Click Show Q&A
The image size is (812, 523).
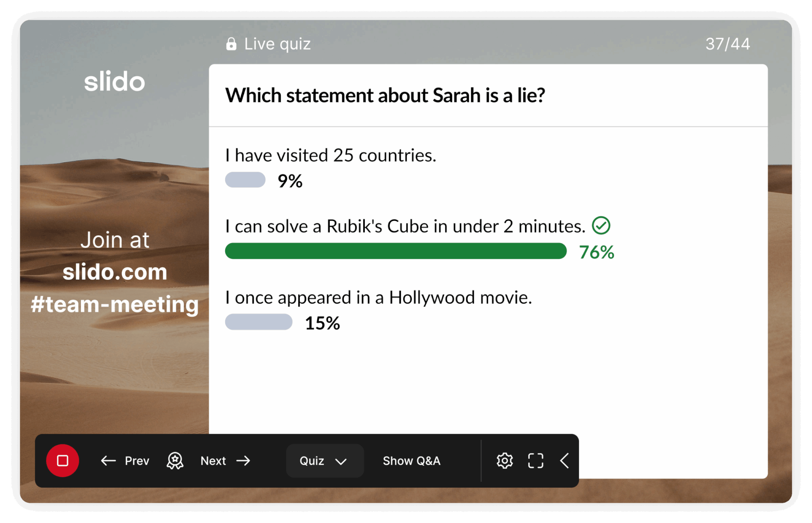click(x=412, y=461)
